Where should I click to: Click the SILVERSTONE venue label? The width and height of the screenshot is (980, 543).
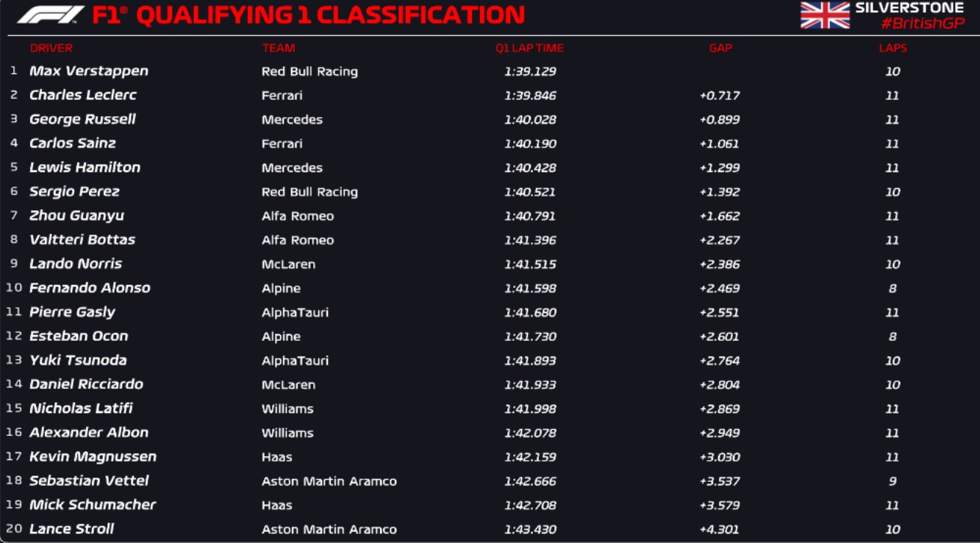909,8
